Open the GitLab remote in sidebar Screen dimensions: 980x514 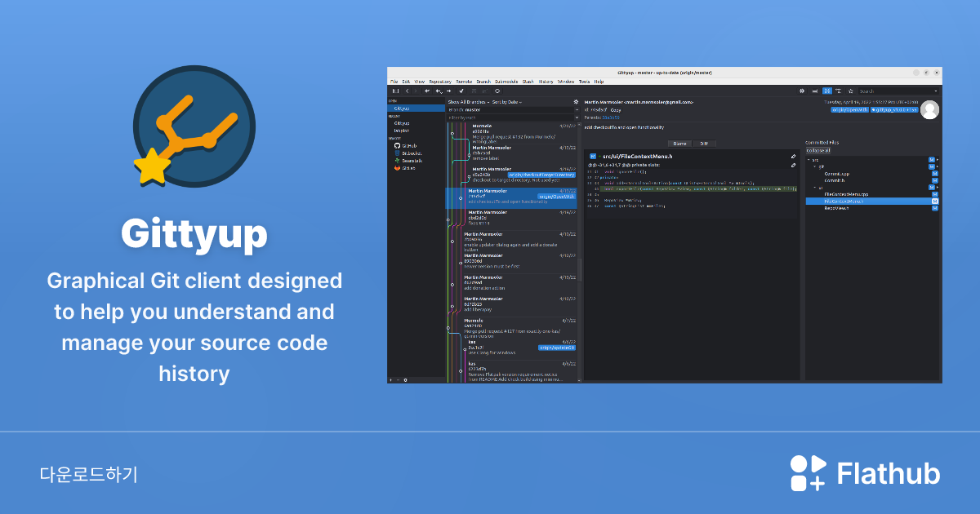click(410, 168)
